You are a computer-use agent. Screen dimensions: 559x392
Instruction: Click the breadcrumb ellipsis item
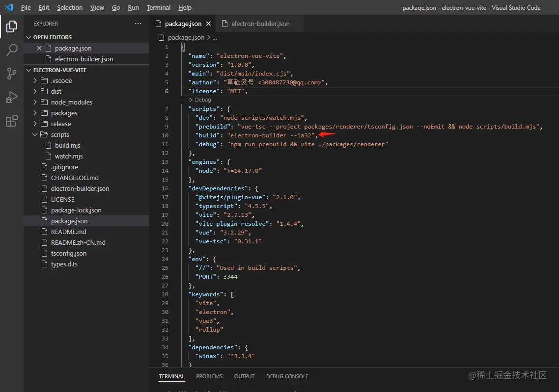click(215, 38)
